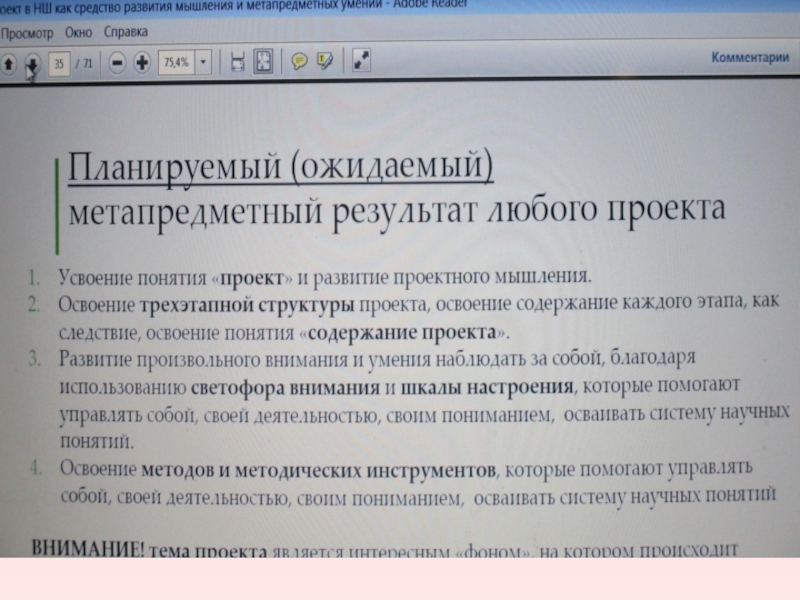Open the zoom level dropdown arrow

point(203,63)
